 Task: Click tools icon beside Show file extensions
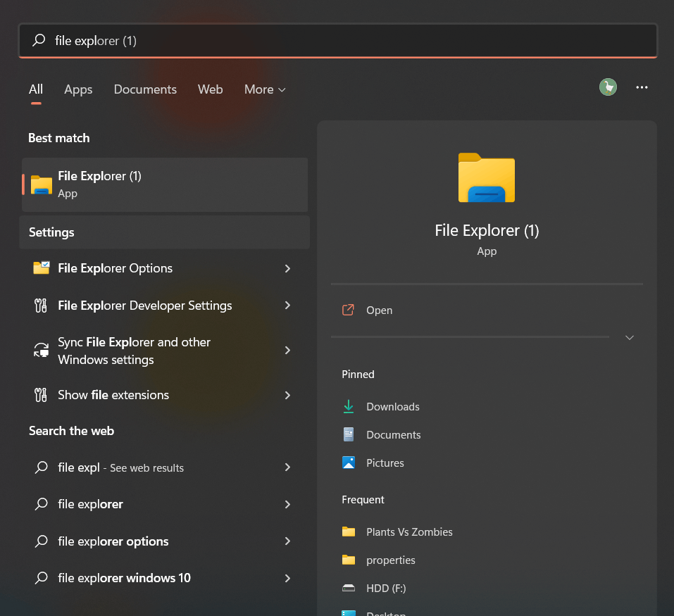[x=41, y=395]
